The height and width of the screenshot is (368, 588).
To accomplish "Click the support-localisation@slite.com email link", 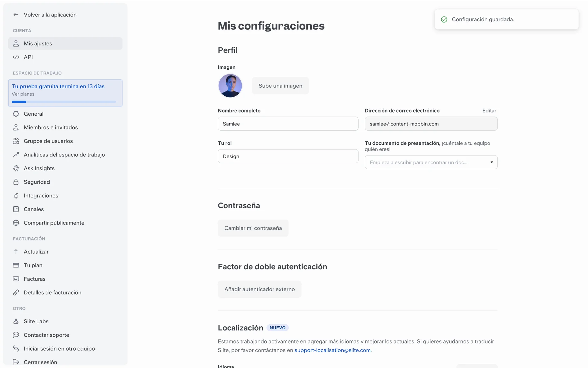I will [x=332, y=350].
